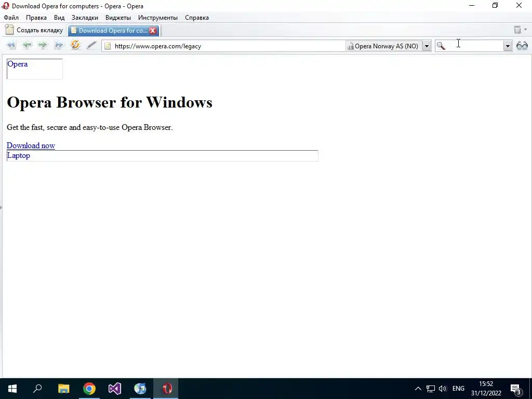Open the Вид menu
This screenshot has height=399, width=532.
(x=59, y=18)
